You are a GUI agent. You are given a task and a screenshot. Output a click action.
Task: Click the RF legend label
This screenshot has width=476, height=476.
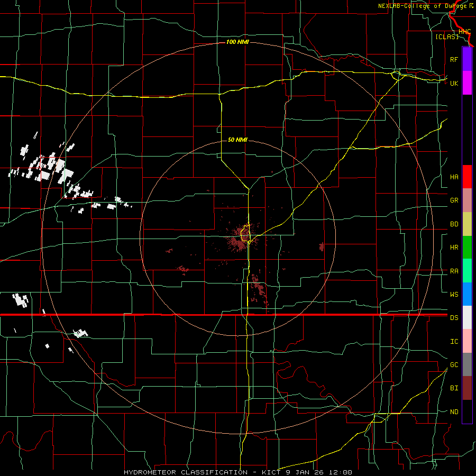(x=454, y=59)
